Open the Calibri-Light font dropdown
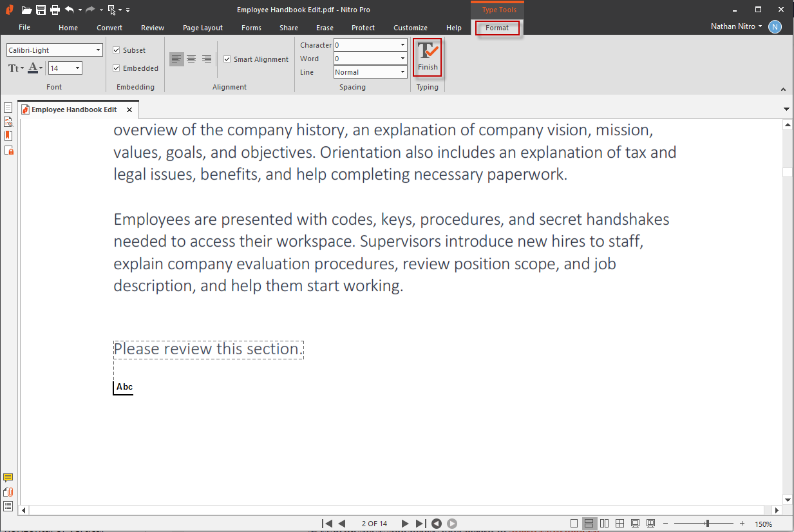This screenshot has height=532, width=794. click(x=98, y=50)
